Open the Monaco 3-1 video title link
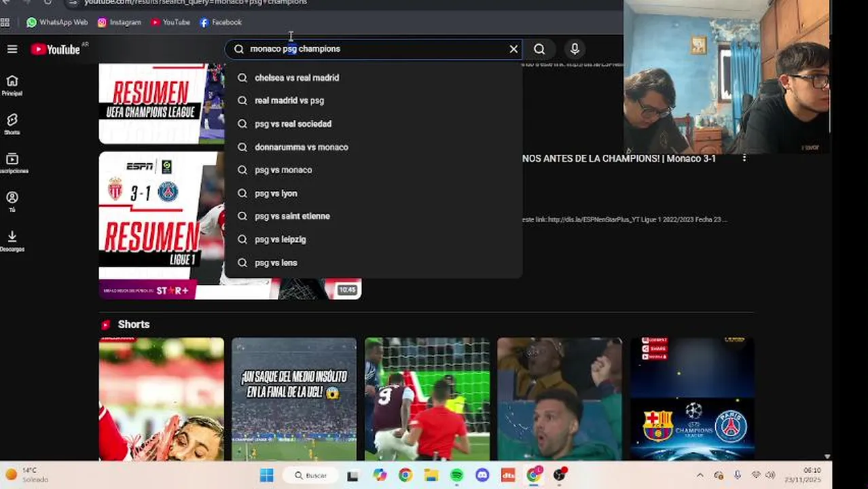The width and height of the screenshot is (868, 489). tap(619, 158)
